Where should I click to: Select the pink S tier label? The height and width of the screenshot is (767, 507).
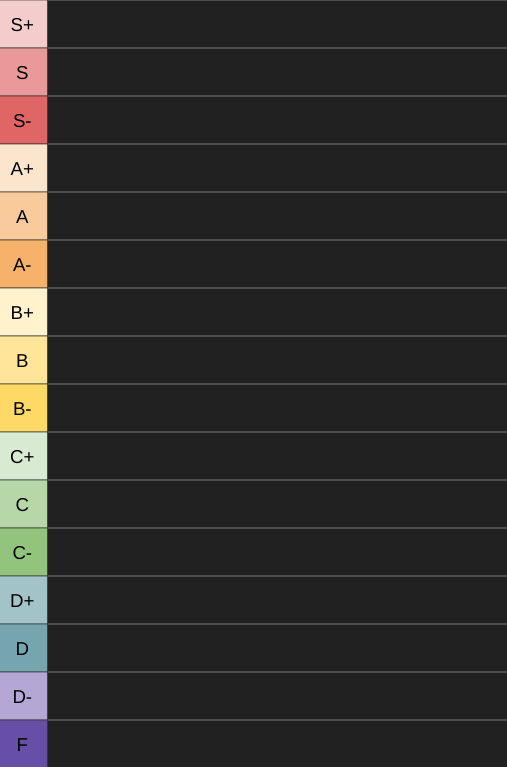[23, 72]
